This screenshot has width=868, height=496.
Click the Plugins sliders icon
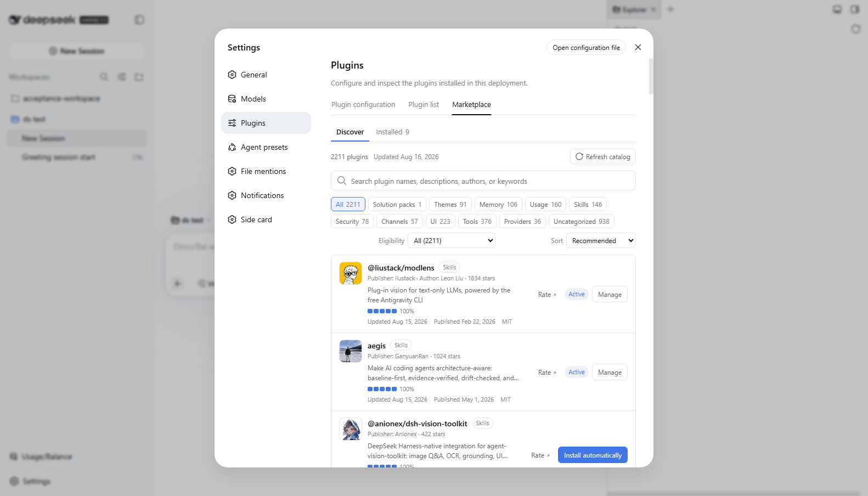pyautogui.click(x=232, y=123)
